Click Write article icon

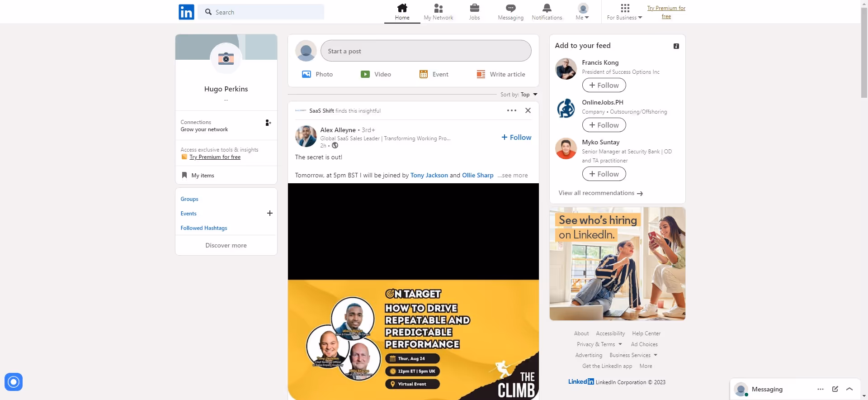481,74
